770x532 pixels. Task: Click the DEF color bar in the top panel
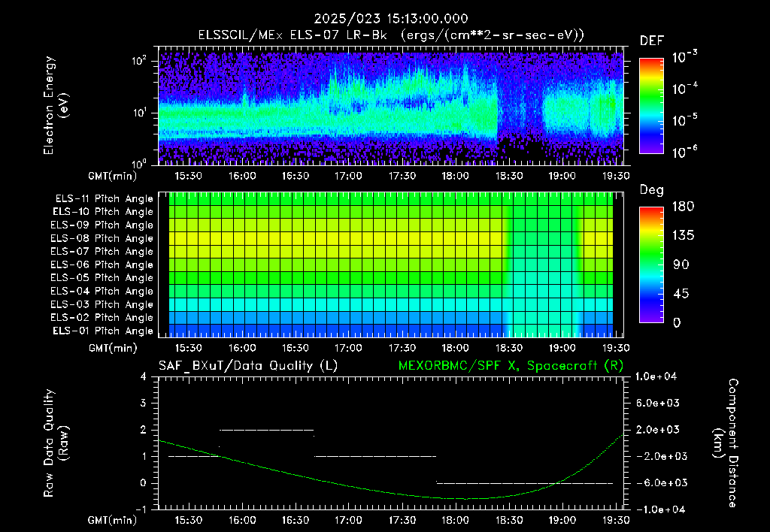pyautogui.click(x=651, y=105)
